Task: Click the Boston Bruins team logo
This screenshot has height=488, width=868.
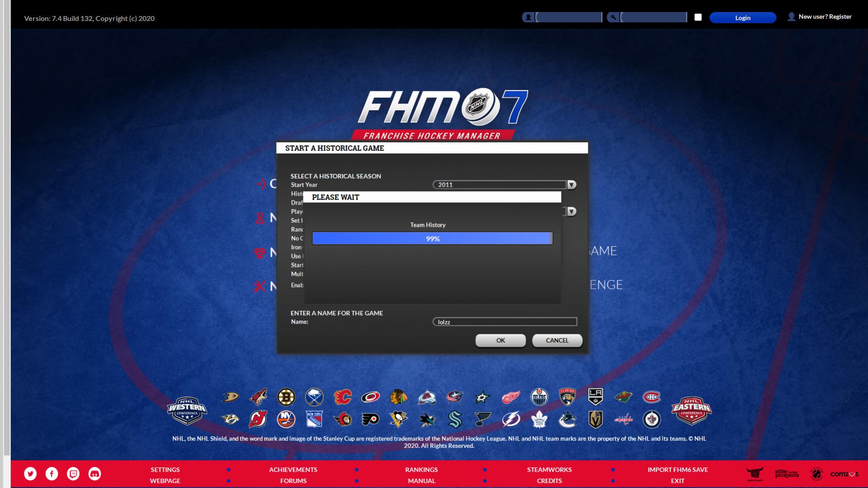Action: point(286,397)
